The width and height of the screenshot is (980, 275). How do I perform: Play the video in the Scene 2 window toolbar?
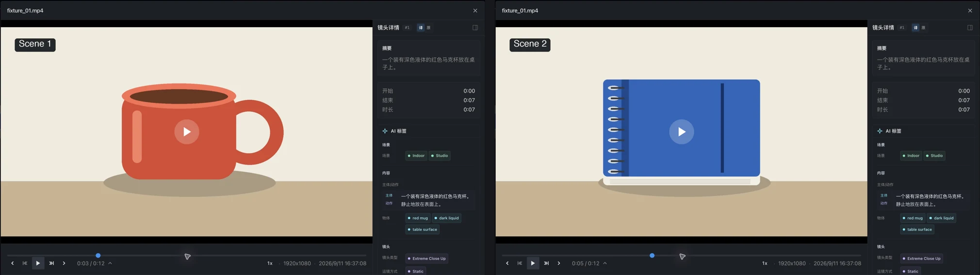533,263
